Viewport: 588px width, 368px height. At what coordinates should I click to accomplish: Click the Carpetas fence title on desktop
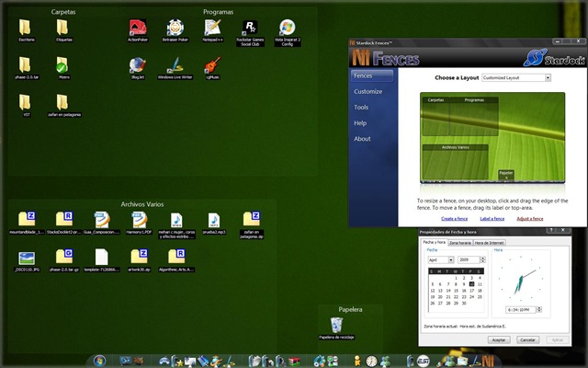pos(63,12)
